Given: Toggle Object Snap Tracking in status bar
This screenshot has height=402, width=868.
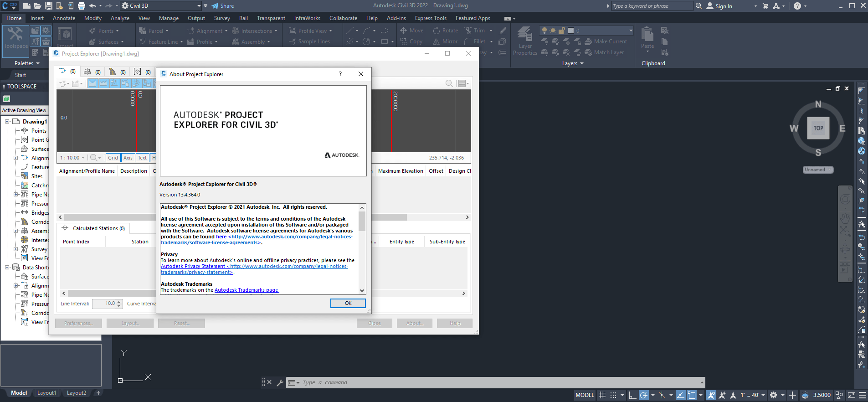Looking at the screenshot, I should tap(680, 395).
